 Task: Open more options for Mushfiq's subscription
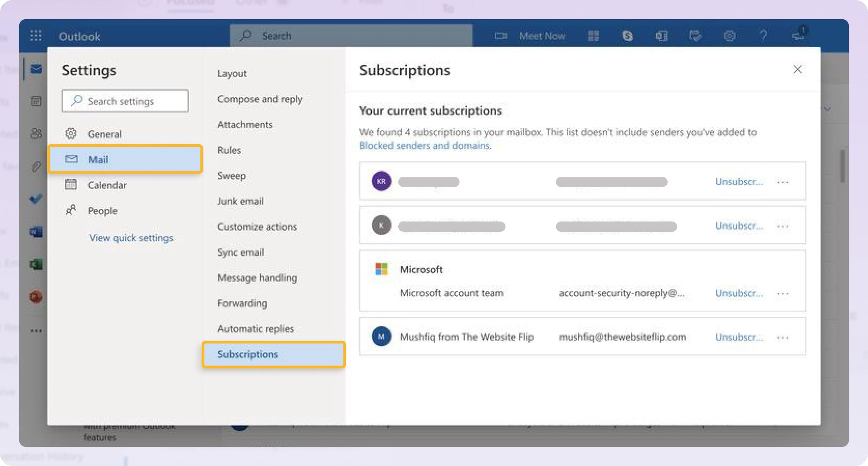pyautogui.click(x=783, y=337)
